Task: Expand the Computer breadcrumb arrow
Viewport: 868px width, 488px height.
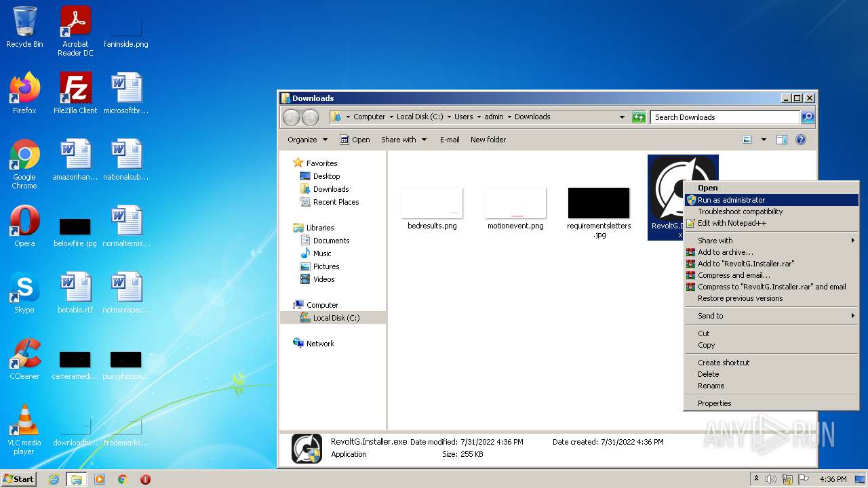Action: 391,117
